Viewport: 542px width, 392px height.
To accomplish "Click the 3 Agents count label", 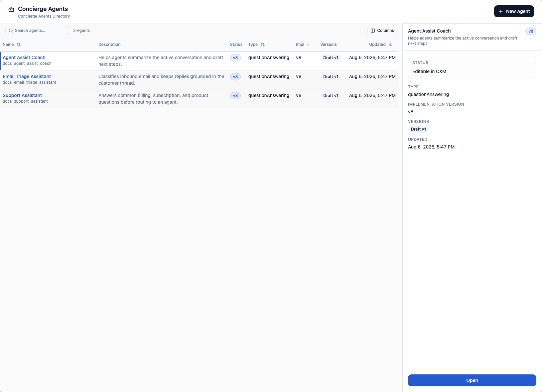I will (x=81, y=31).
